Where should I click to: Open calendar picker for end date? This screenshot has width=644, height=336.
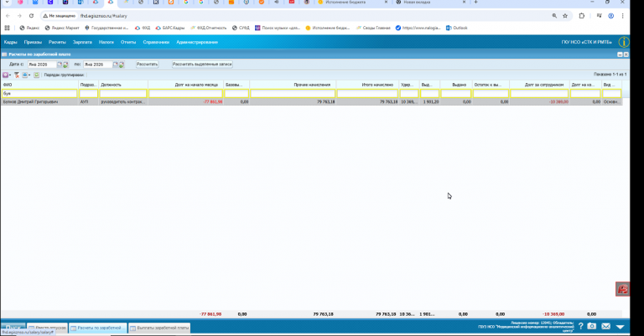tap(116, 65)
